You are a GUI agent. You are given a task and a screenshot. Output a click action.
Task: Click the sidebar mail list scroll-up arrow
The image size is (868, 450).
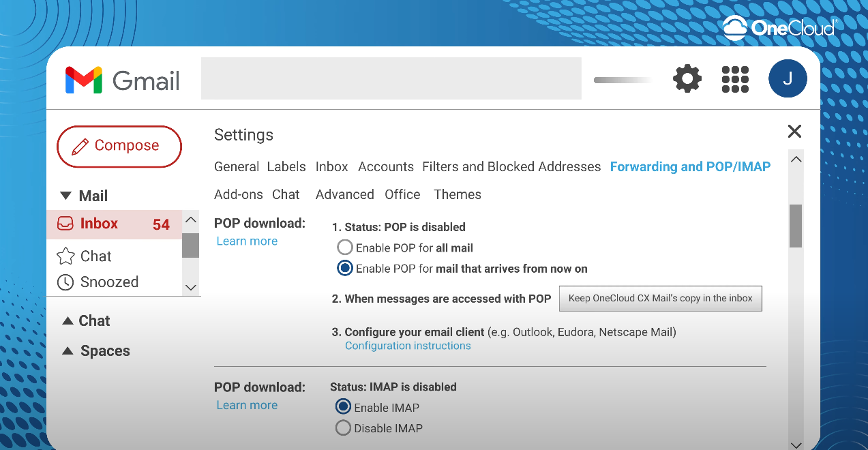pos(191,220)
